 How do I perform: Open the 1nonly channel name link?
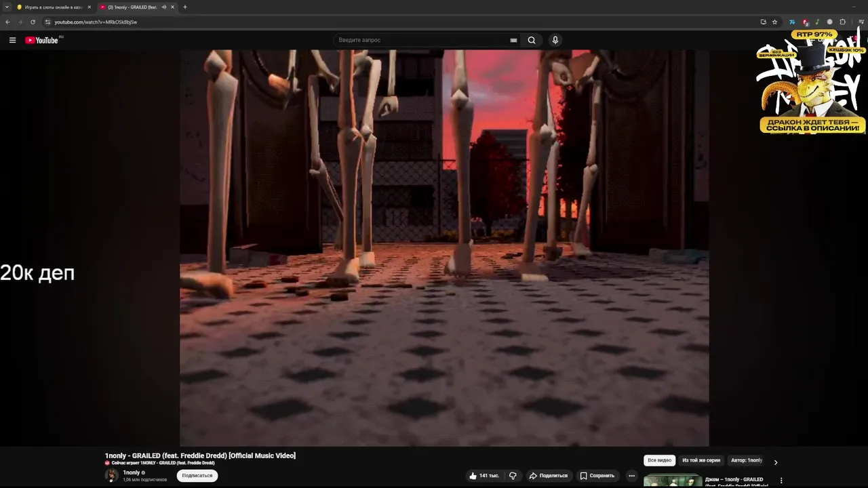[x=131, y=472]
